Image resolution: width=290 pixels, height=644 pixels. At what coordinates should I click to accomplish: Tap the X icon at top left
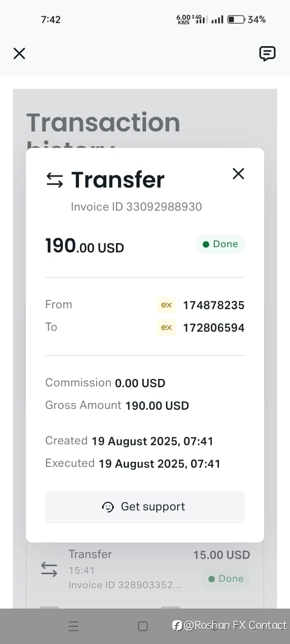19,53
